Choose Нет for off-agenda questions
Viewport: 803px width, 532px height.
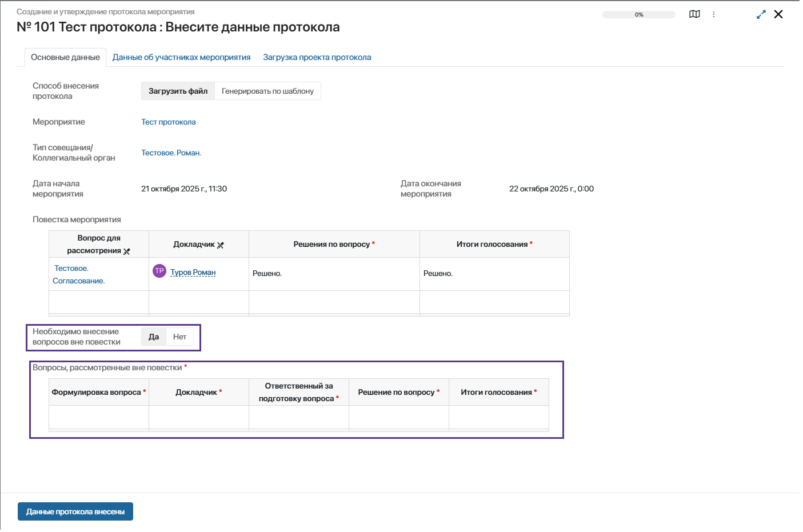click(x=179, y=337)
